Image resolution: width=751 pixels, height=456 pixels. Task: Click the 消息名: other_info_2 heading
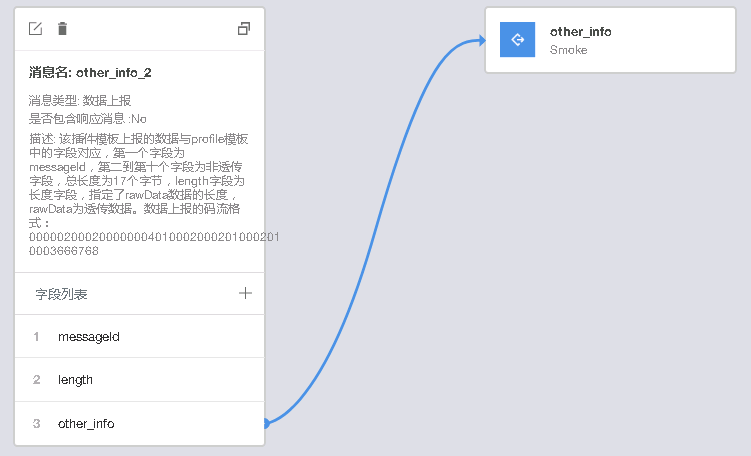[x=90, y=73]
